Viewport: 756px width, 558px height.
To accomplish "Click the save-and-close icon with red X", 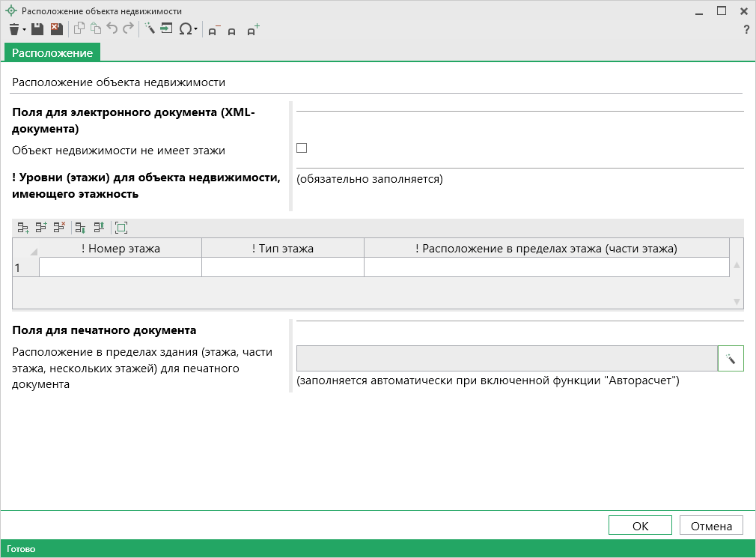I will tap(56, 29).
